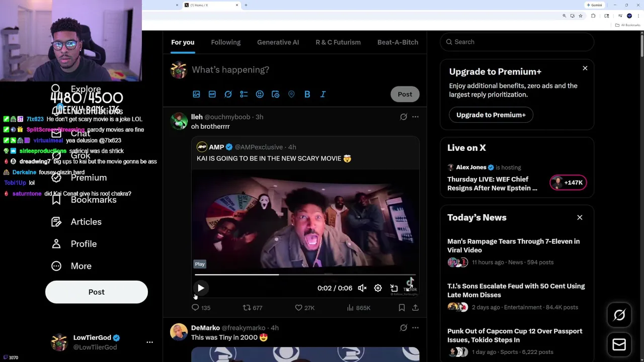The image size is (644, 362).
Task: Switch to R & C Futurism tab
Action: coord(338,42)
